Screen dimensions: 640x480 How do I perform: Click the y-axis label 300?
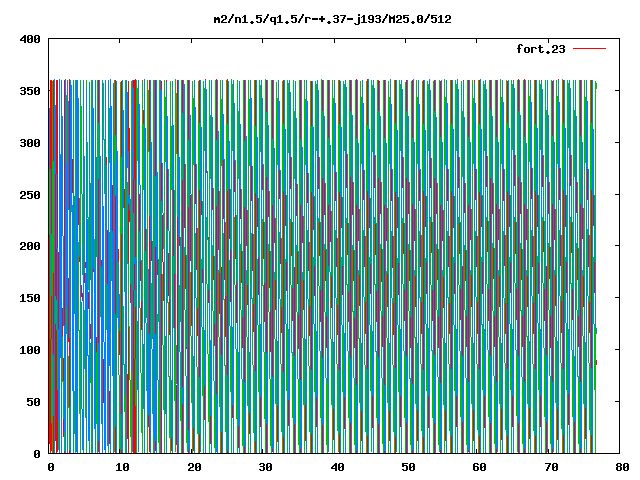pyautogui.click(x=30, y=143)
